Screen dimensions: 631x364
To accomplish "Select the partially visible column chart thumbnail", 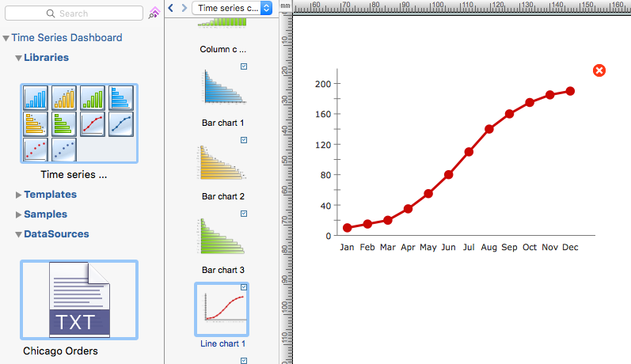I will pos(222,22).
